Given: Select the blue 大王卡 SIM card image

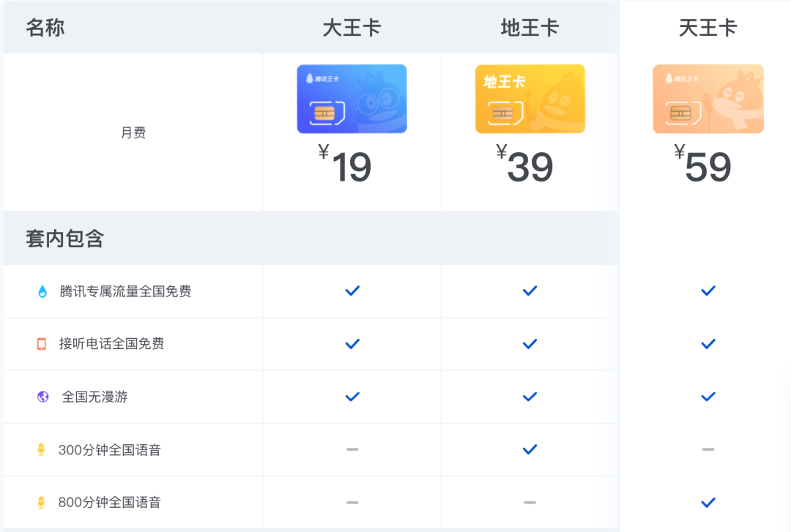Looking at the screenshot, I should pyautogui.click(x=352, y=99).
